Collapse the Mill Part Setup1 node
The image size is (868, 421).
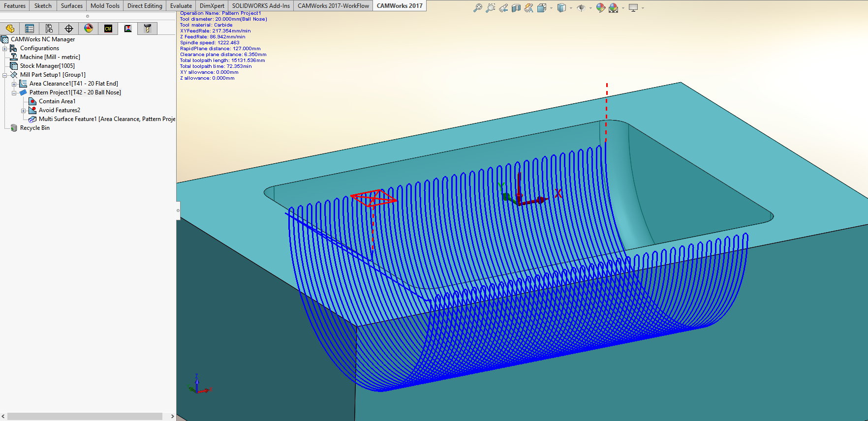[5, 75]
